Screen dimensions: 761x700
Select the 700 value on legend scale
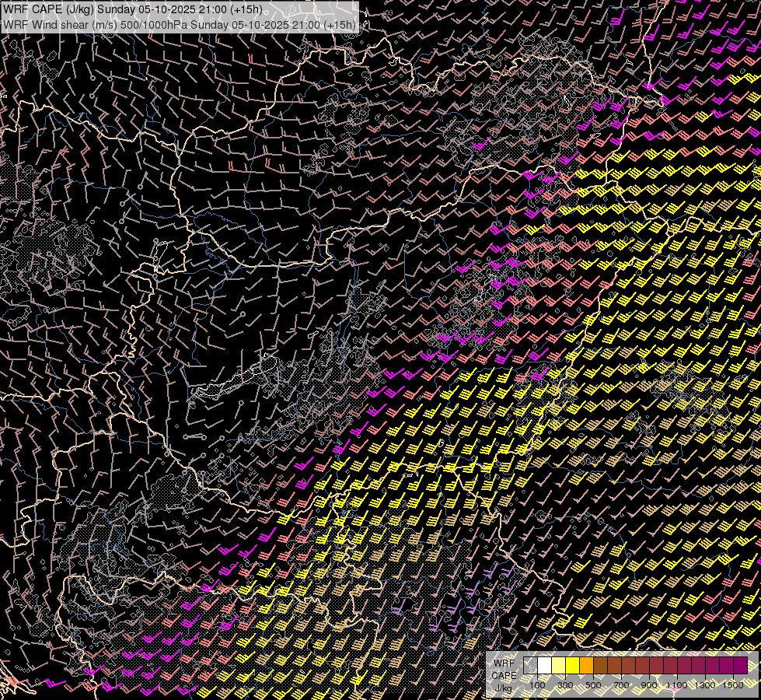[x=621, y=685]
